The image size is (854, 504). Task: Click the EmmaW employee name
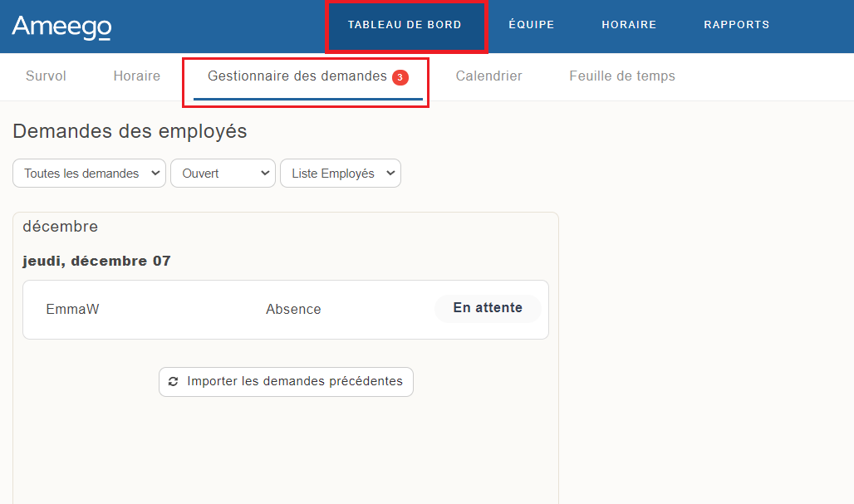coord(73,310)
